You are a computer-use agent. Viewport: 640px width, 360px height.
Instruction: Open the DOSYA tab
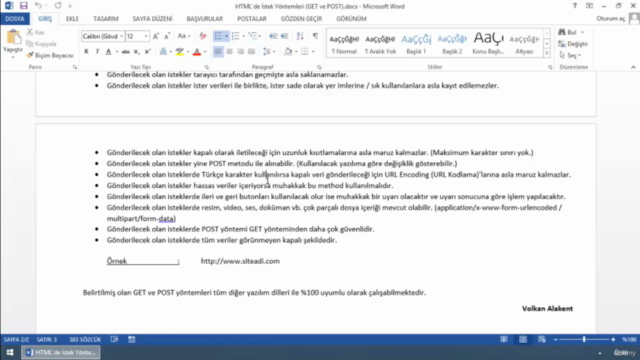[15, 19]
